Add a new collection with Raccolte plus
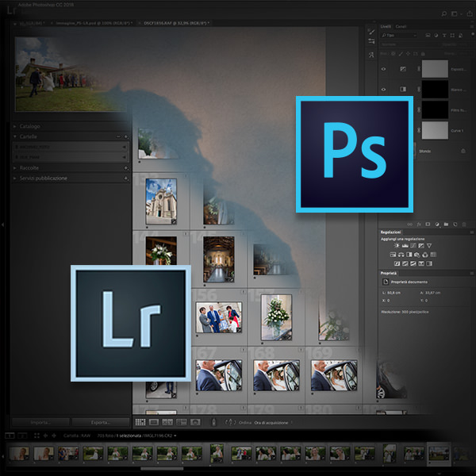This screenshot has width=476, height=476. [x=126, y=168]
